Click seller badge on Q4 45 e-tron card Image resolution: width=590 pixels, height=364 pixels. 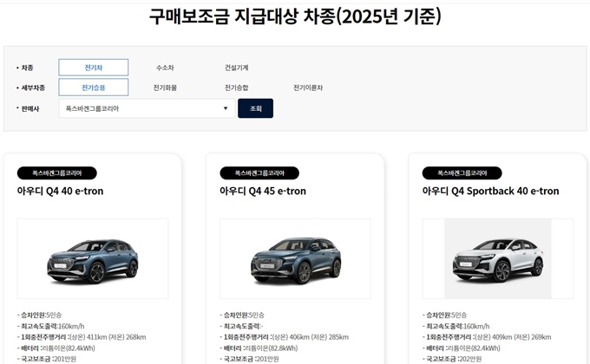(259, 173)
